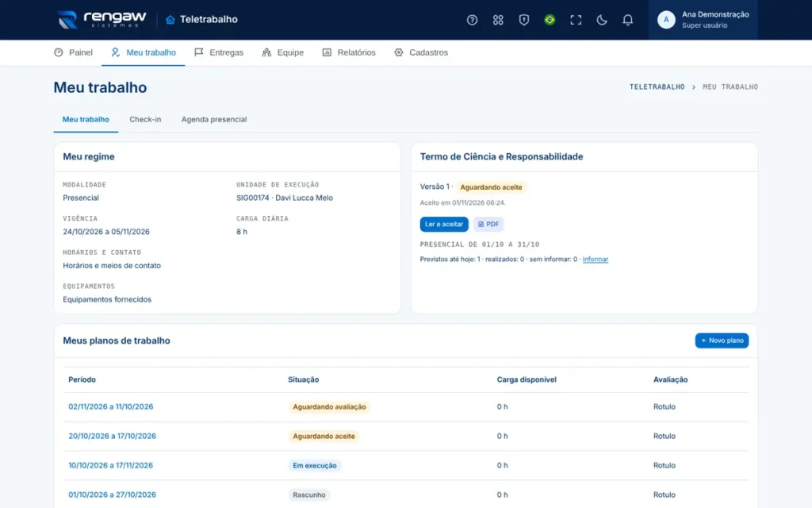Open the Relatórios menu item
812x508 pixels.
[349, 52]
